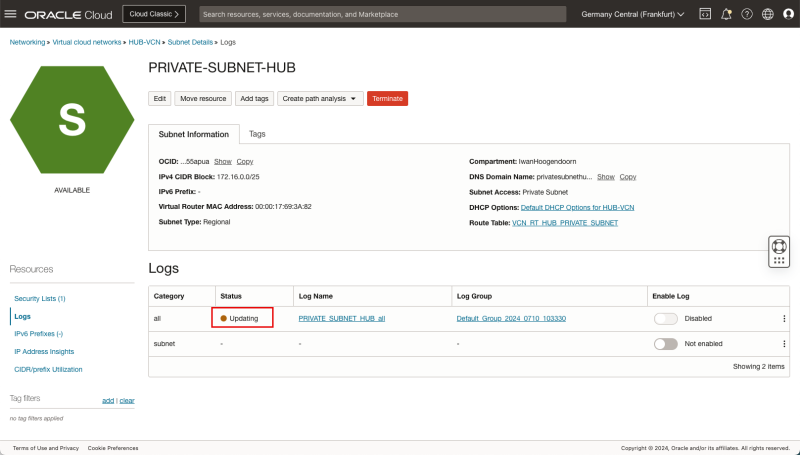Open the VCN_RT_HUB_PRIVATE_SUBNET route table link
This screenshot has width=800, height=455.
565,222
